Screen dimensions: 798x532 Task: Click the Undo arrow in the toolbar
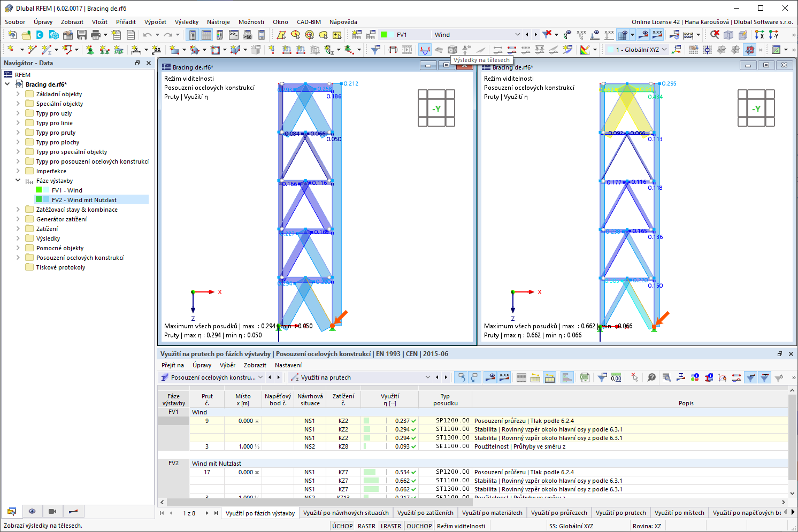pos(147,35)
